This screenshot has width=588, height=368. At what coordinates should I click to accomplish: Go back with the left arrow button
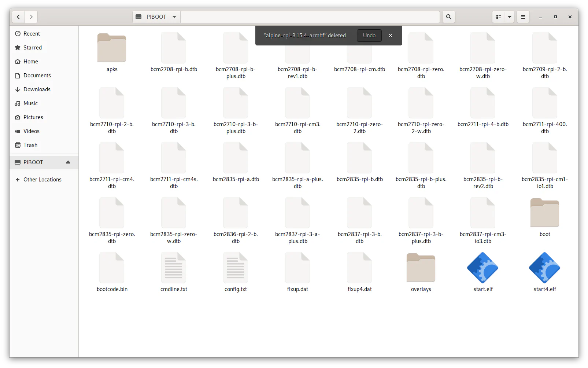(x=18, y=17)
